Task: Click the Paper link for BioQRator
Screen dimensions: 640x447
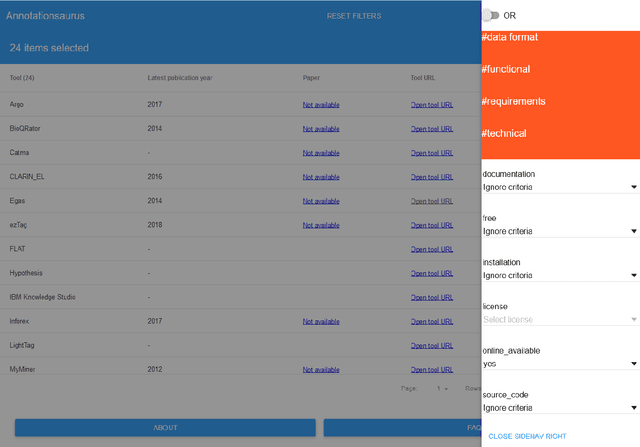Action: pos(321,129)
